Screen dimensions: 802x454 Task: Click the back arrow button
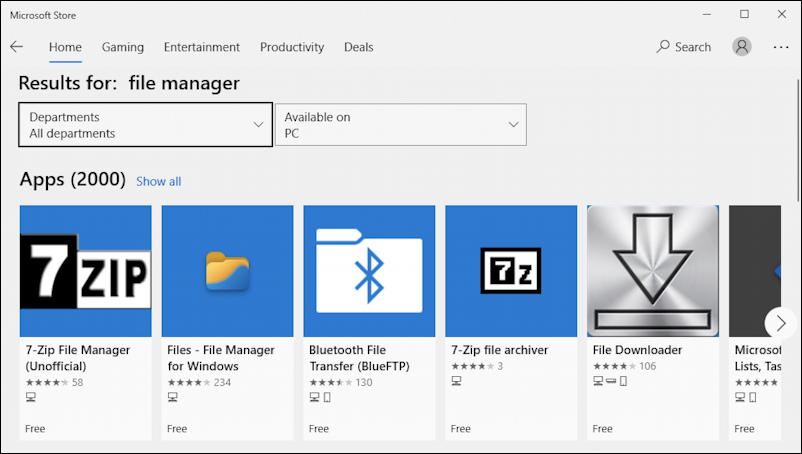pyautogui.click(x=16, y=47)
